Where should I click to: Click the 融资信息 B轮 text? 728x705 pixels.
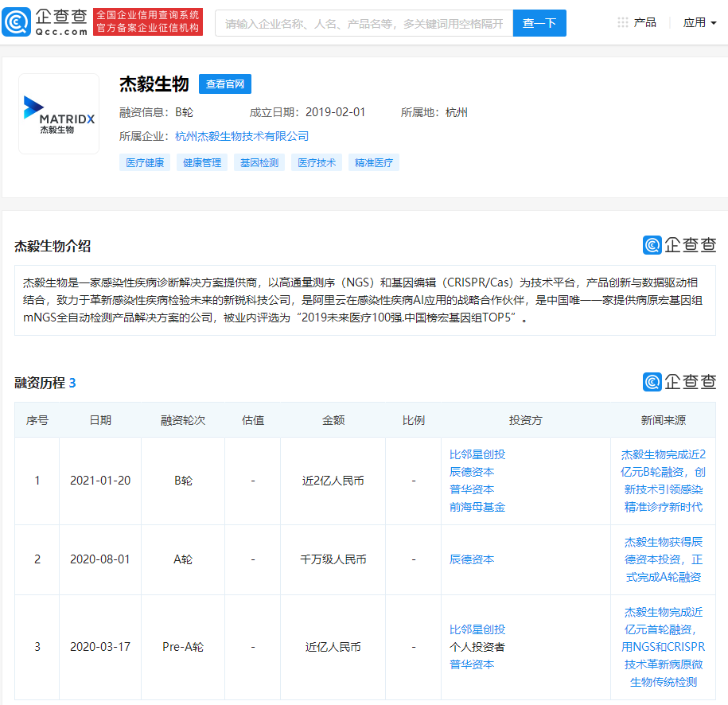click(157, 112)
